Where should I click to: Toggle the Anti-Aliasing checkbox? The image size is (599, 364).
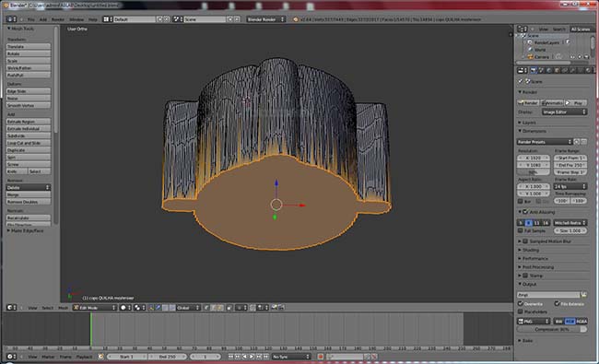click(525, 212)
